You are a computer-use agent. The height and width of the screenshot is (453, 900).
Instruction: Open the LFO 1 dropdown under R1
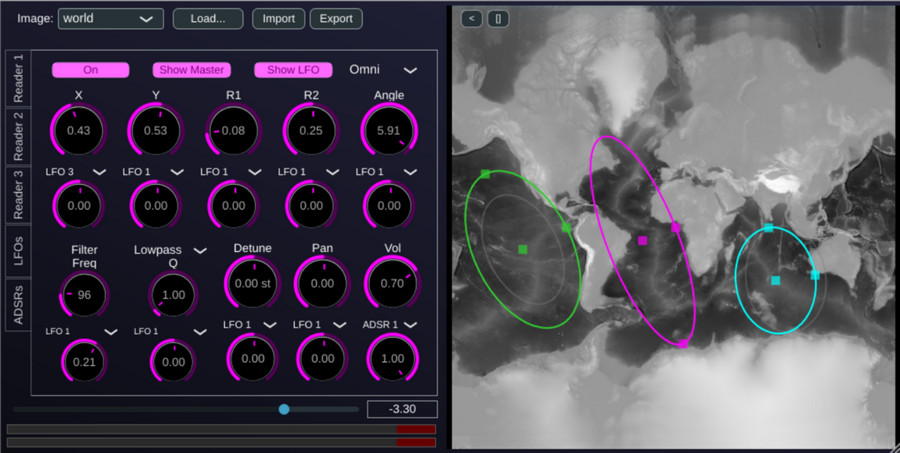pos(231,172)
